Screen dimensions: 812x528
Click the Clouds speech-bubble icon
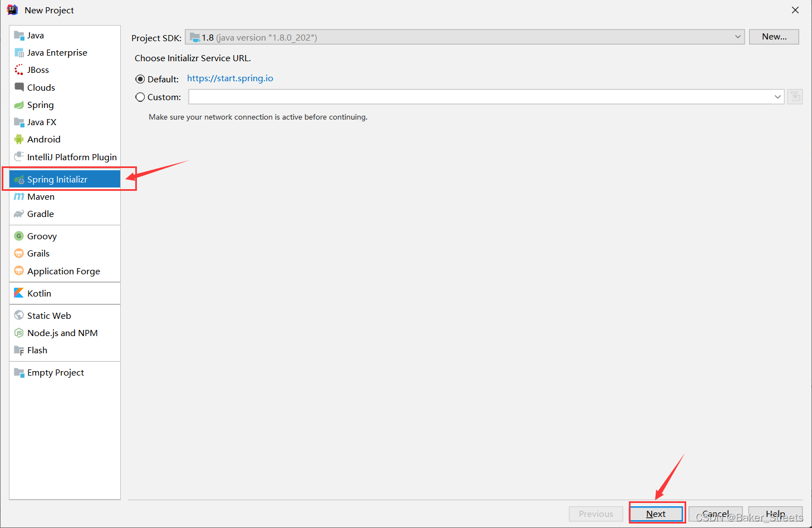(19, 87)
